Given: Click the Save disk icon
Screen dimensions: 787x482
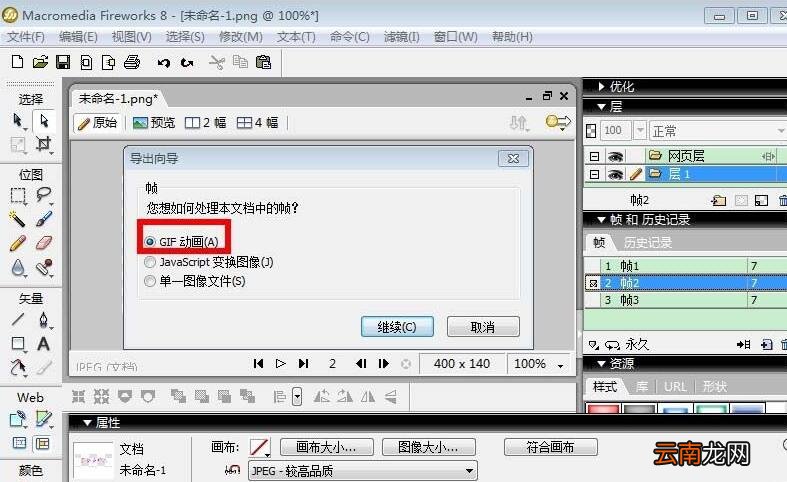Looking at the screenshot, I should pos(63,62).
